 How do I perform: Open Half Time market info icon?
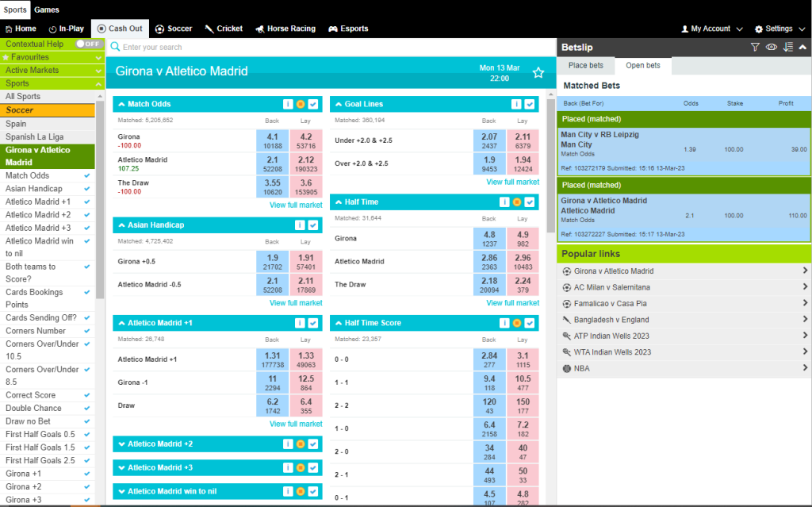(504, 202)
